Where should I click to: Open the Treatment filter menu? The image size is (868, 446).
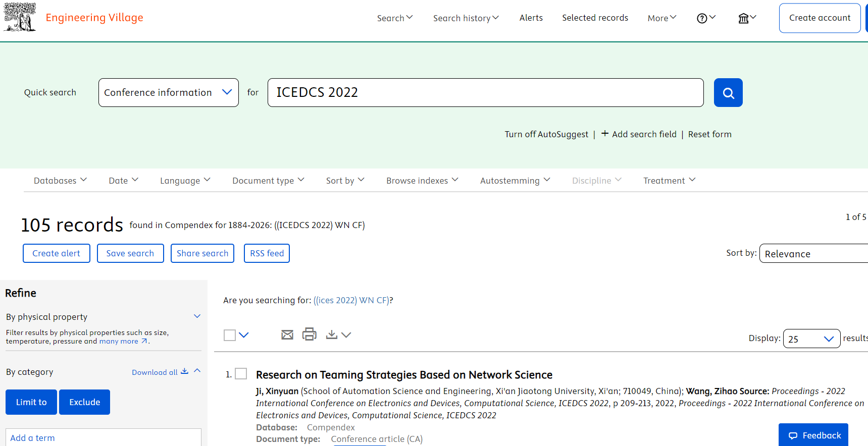tap(669, 181)
